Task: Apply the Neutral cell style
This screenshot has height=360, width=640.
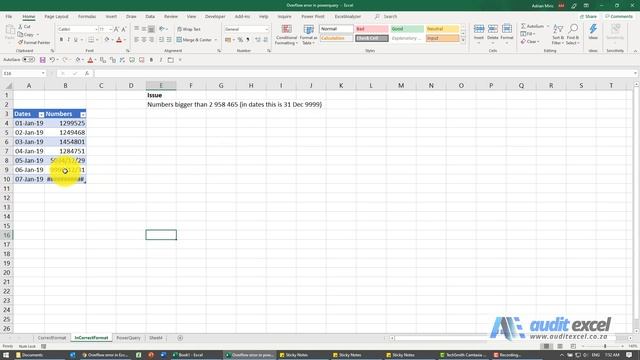Action: pos(442,29)
